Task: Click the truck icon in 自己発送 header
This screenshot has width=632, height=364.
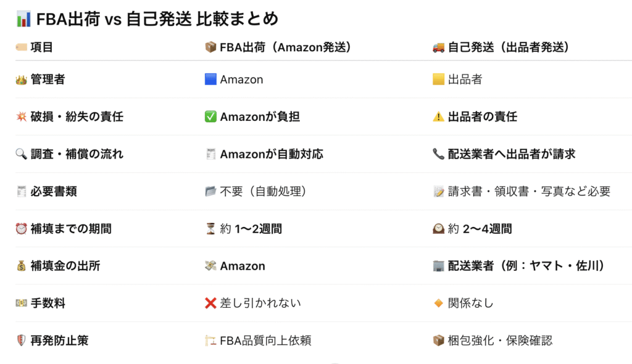Action: coord(438,48)
